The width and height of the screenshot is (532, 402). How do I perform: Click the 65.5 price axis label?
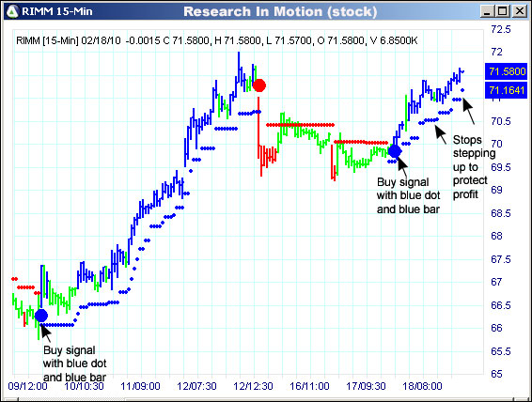500,351
